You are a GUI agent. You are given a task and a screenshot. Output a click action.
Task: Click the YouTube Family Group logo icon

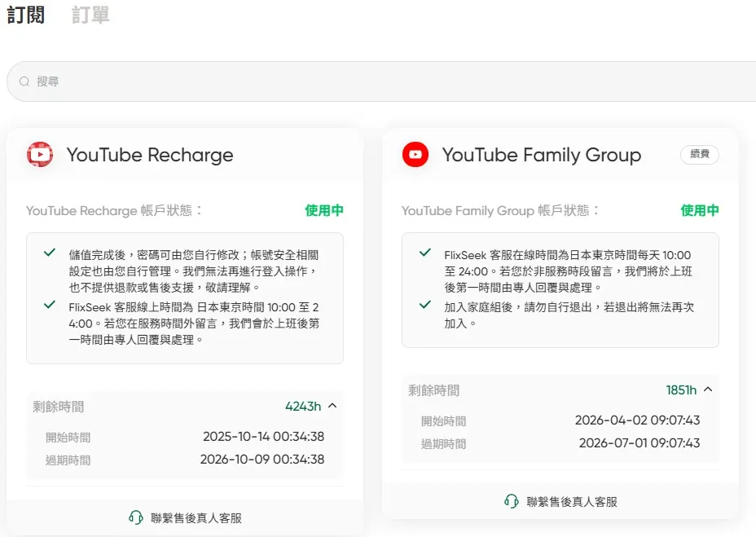pyautogui.click(x=415, y=154)
